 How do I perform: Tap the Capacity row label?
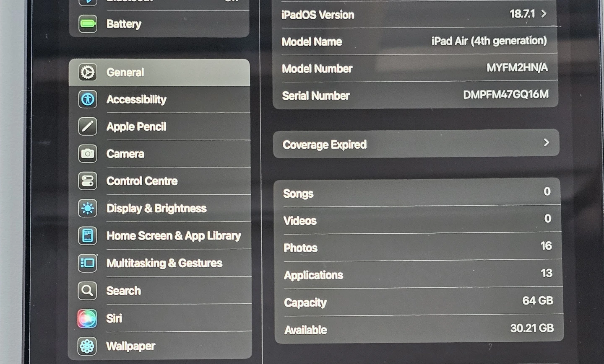tap(305, 303)
